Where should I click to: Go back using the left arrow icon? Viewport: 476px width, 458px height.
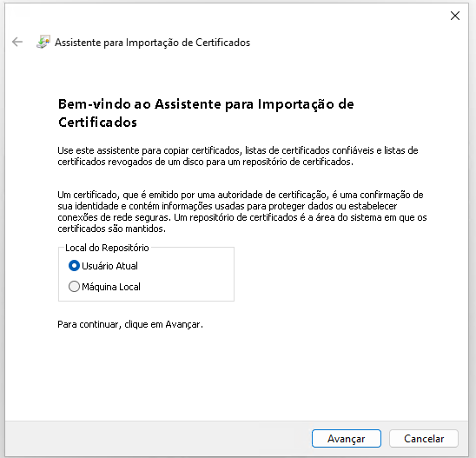(17, 42)
